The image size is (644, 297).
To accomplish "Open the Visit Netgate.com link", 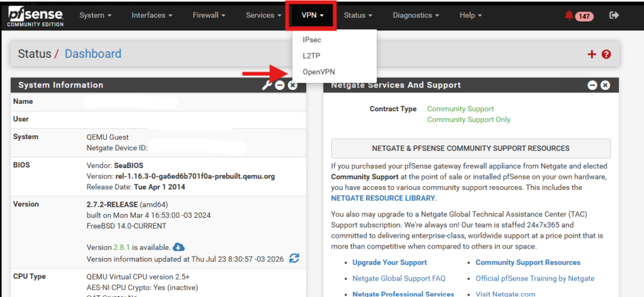I will (x=506, y=294).
